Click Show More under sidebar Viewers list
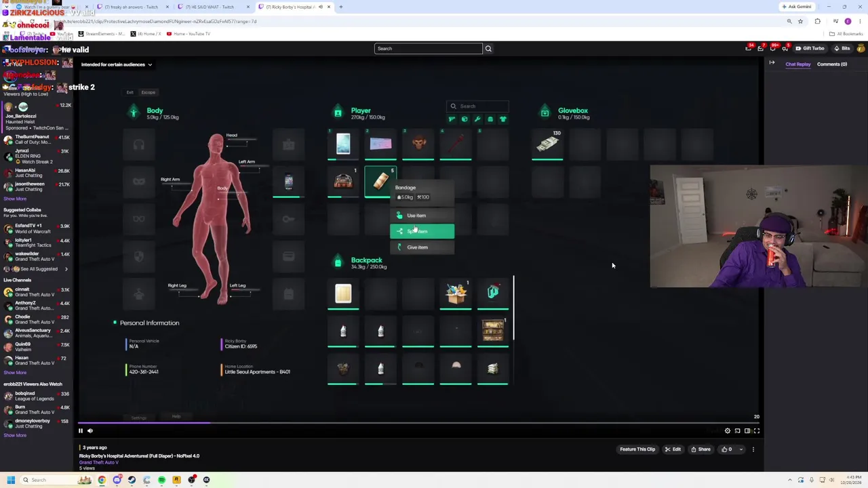The height and width of the screenshot is (488, 868). point(15,199)
